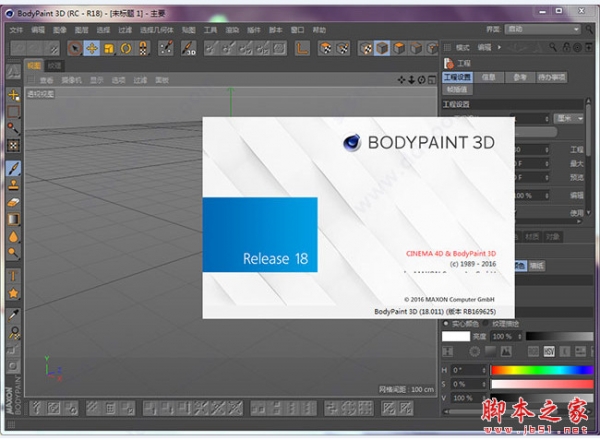Select the Gradient fill tool
The image size is (600, 440).
13,219
